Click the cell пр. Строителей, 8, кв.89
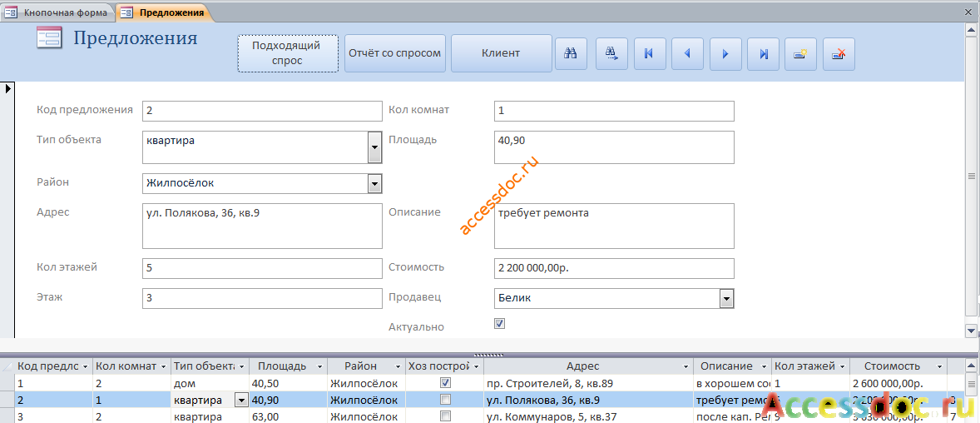The height and width of the screenshot is (423, 980). pos(588,382)
